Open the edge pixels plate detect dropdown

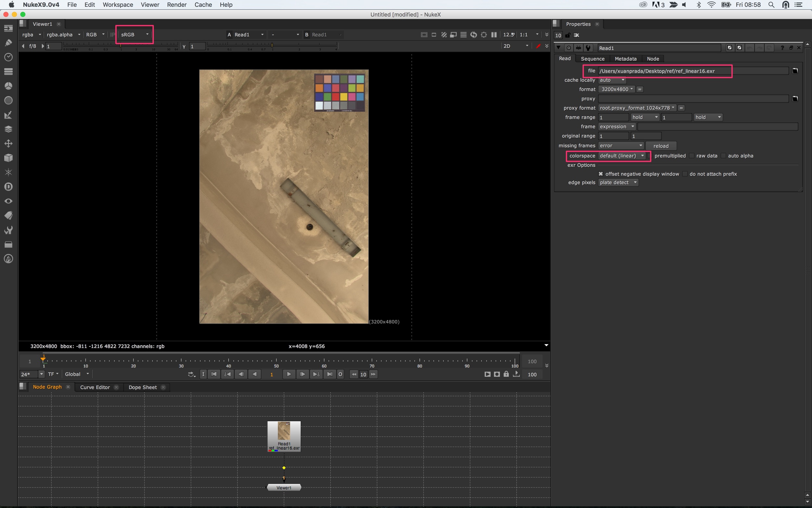[618, 182]
